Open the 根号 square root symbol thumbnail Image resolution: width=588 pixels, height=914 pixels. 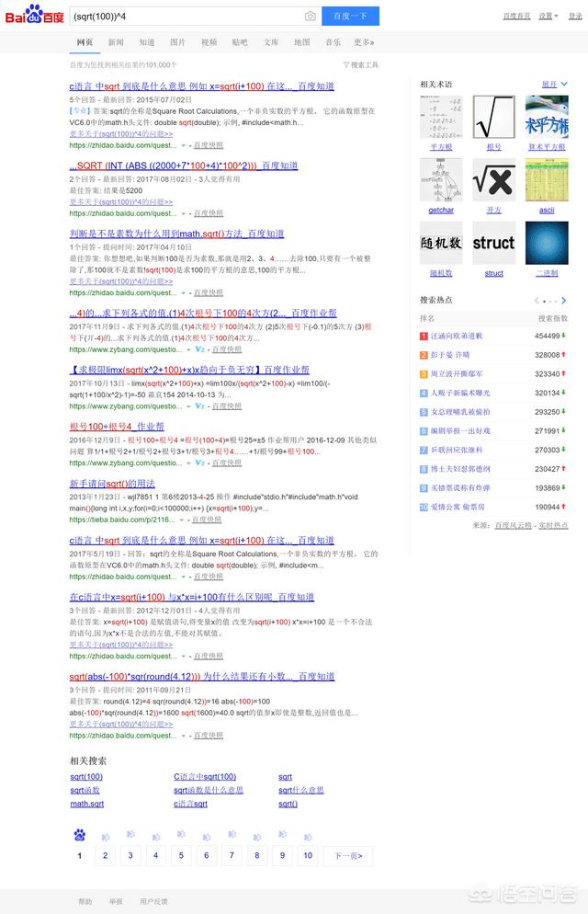point(493,117)
